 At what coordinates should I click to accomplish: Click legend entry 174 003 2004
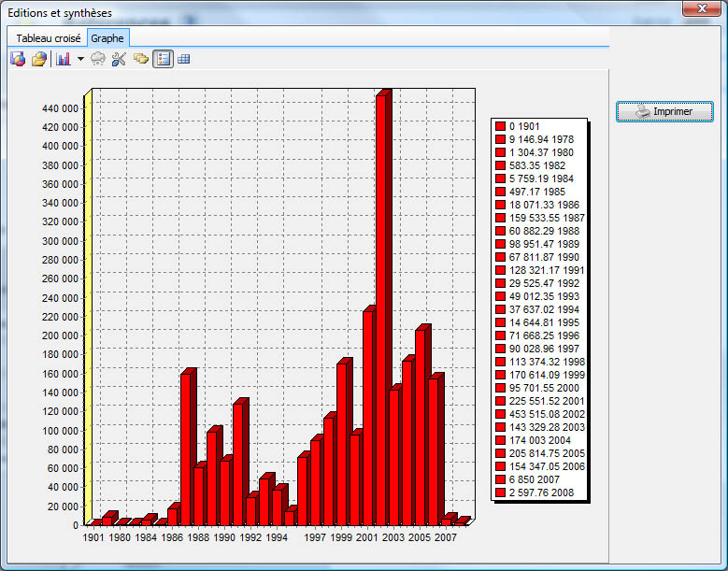pyautogui.click(x=534, y=440)
